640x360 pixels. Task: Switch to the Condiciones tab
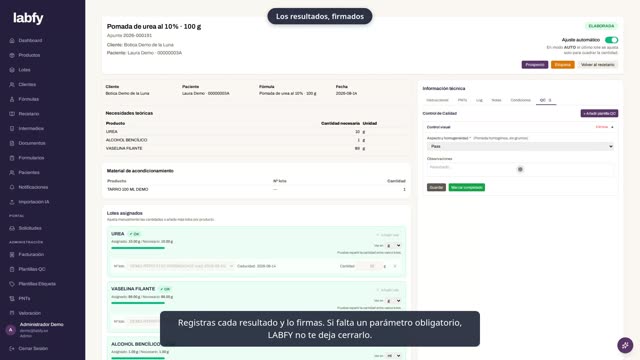coord(520,100)
